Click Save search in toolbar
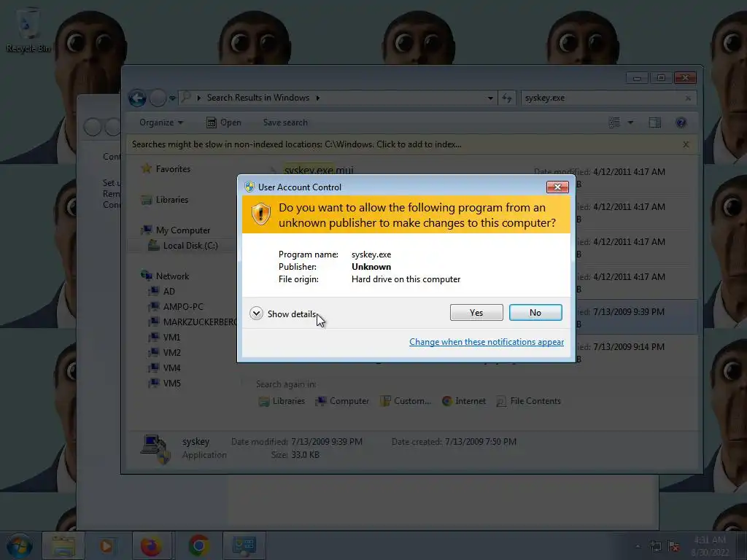This screenshot has height=560, width=747. coord(285,122)
